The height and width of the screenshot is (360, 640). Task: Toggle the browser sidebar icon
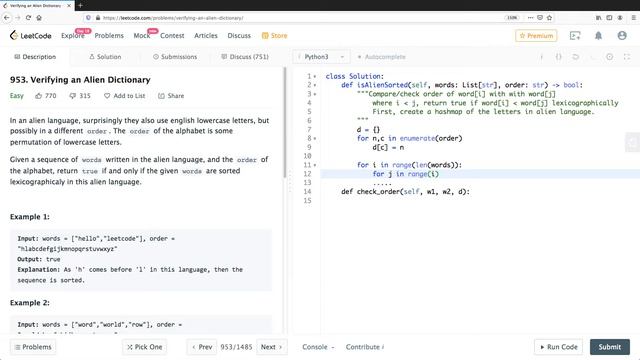click(609, 18)
